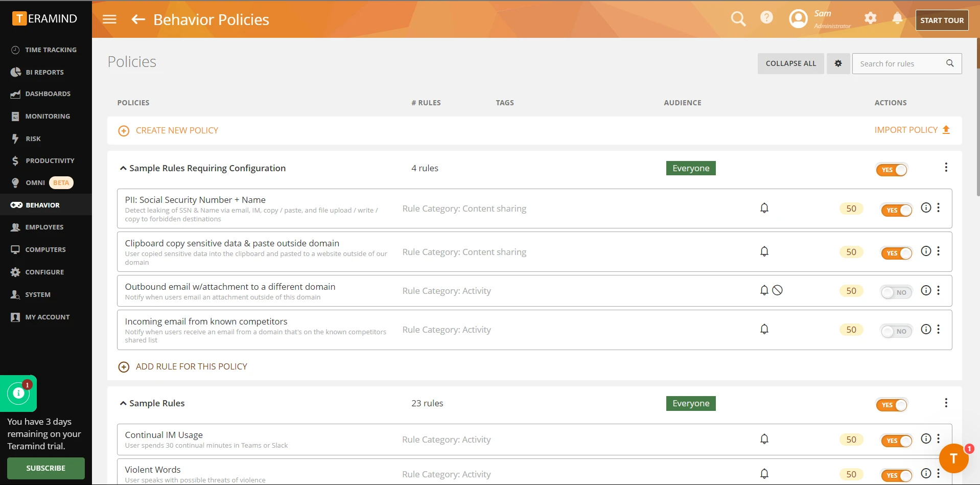Viewport: 980px width, 485px height.
Task: Open info icon for Clipboard copy sensitive data rule
Action: coord(926,251)
